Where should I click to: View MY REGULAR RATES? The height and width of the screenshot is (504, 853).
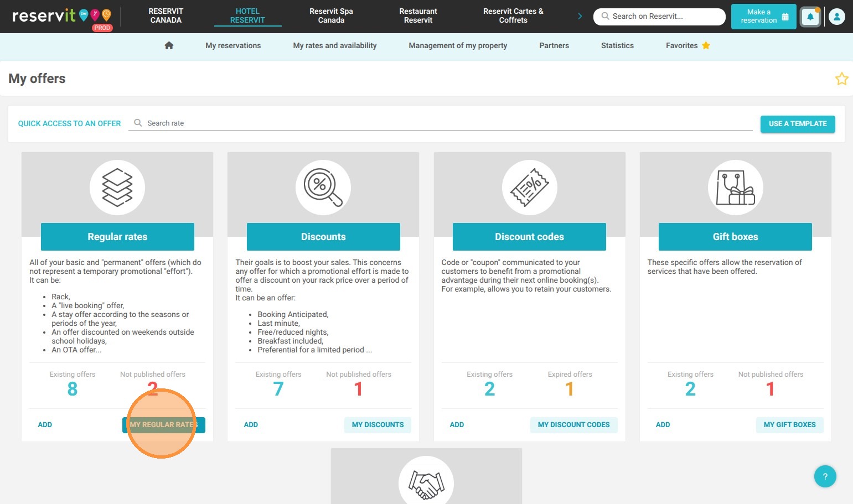164,425
